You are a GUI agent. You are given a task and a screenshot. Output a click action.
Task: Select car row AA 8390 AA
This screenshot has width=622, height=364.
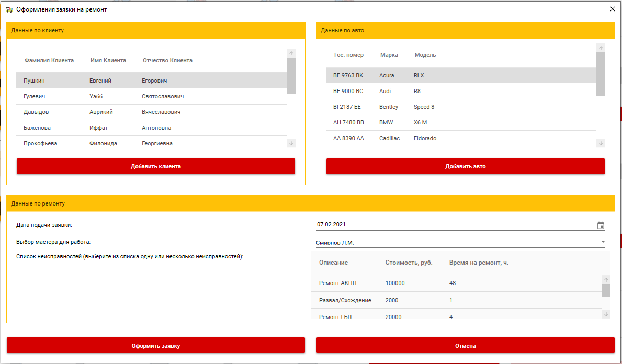click(461, 139)
